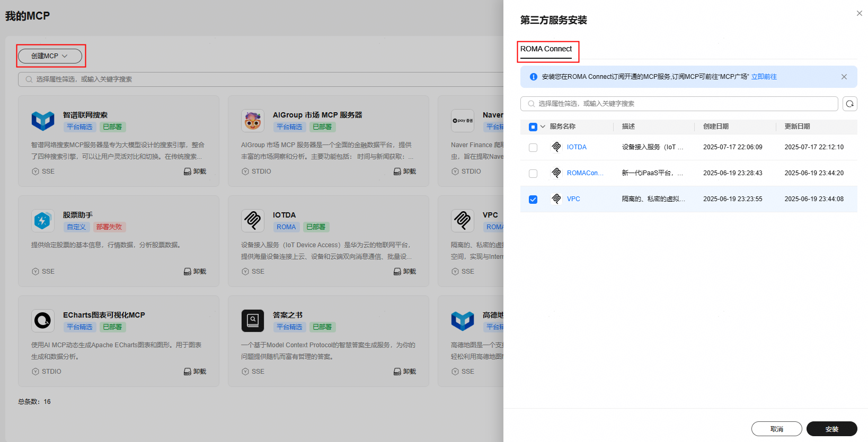Screen dimensions: 868x442
Task: Click the creation date 2025-07-17 22:06:09
Action: [733, 147]
